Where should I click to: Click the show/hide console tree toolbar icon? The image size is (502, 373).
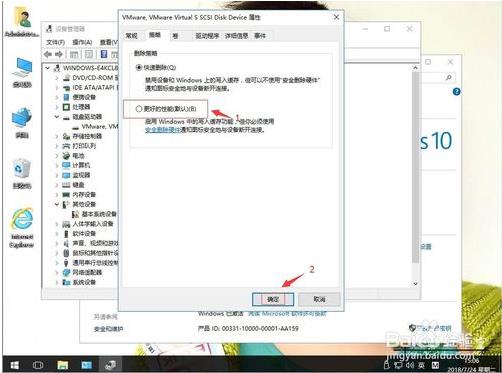click(74, 54)
